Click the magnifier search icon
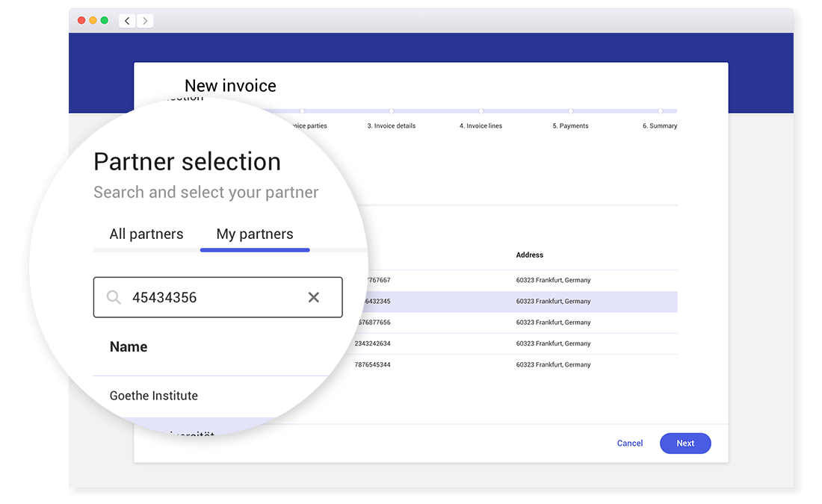Image resolution: width=822 pixels, height=504 pixels. 114,297
